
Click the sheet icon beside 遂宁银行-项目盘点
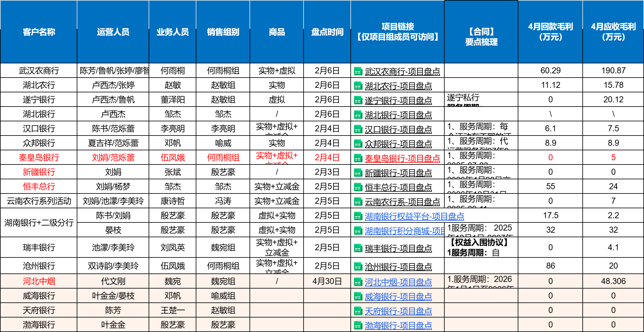[x=358, y=101]
